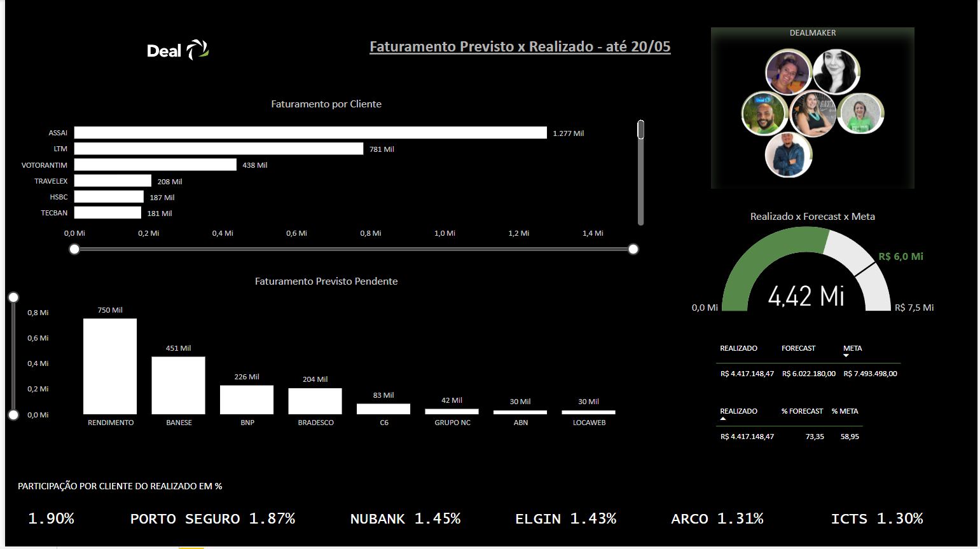
Task: Click the photo of man in blue jacket
Action: click(x=788, y=156)
